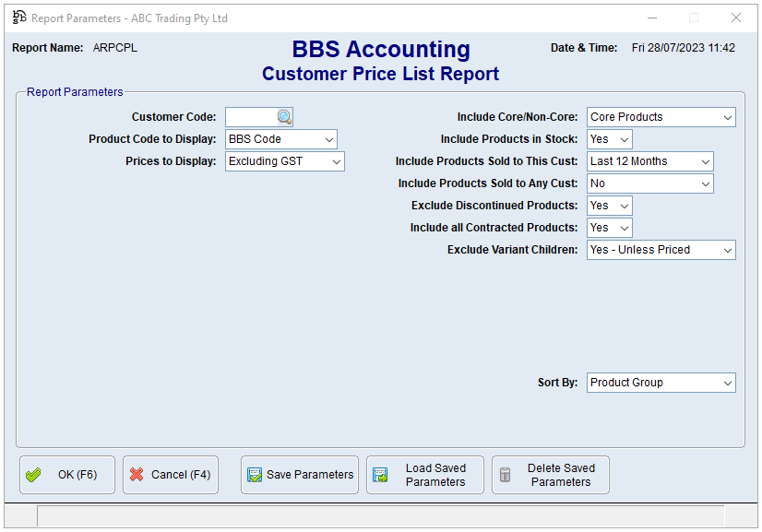762x532 pixels.
Task: Expand the Products Sold to Any Cust dropdown
Action: (705, 183)
